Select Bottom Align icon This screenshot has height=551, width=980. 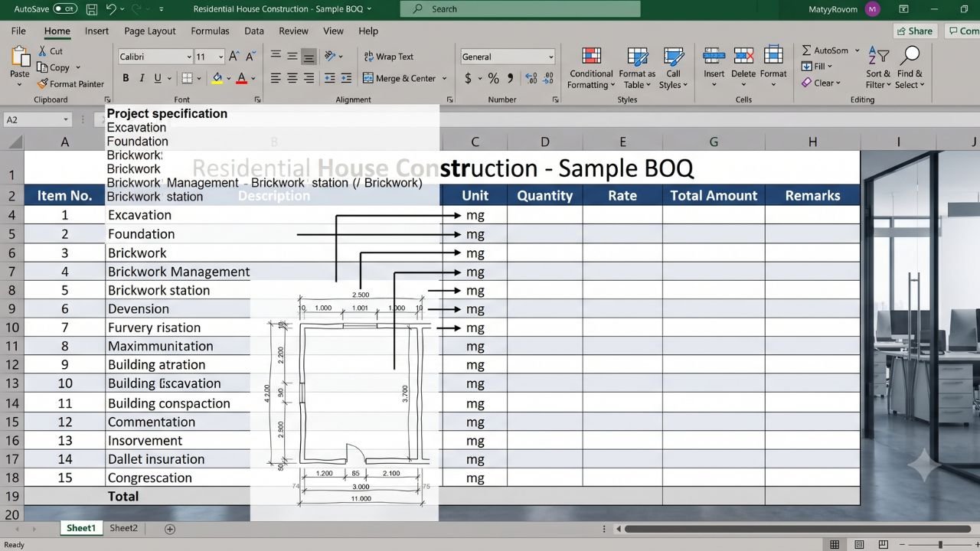pyautogui.click(x=309, y=57)
